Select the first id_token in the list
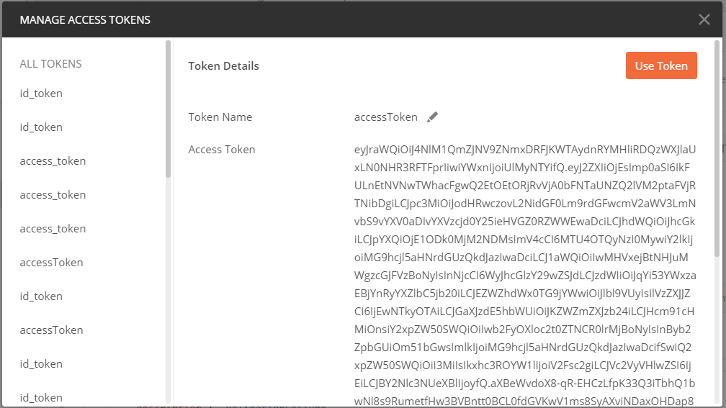 (x=41, y=93)
